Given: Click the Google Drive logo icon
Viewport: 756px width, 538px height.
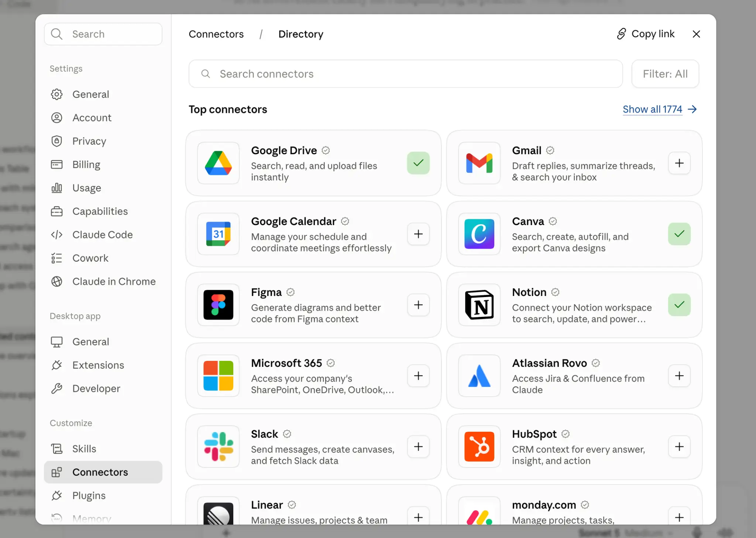Looking at the screenshot, I should (218, 163).
